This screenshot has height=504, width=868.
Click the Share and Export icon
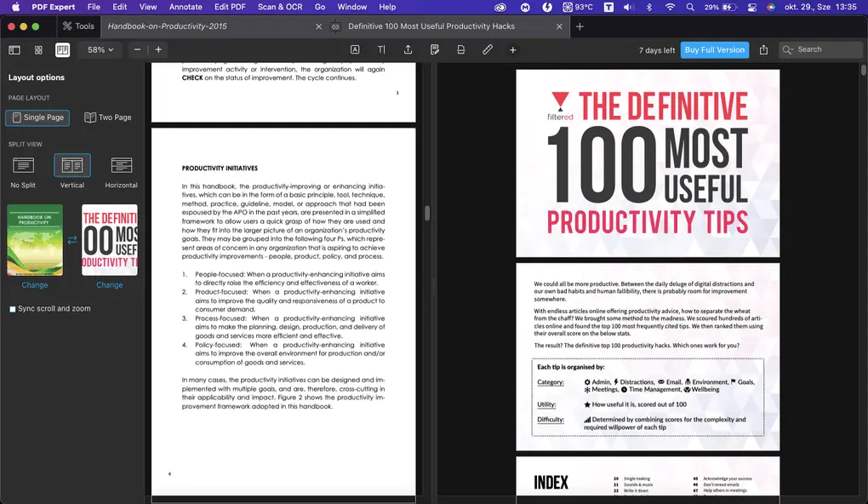(x=408, y=49)
